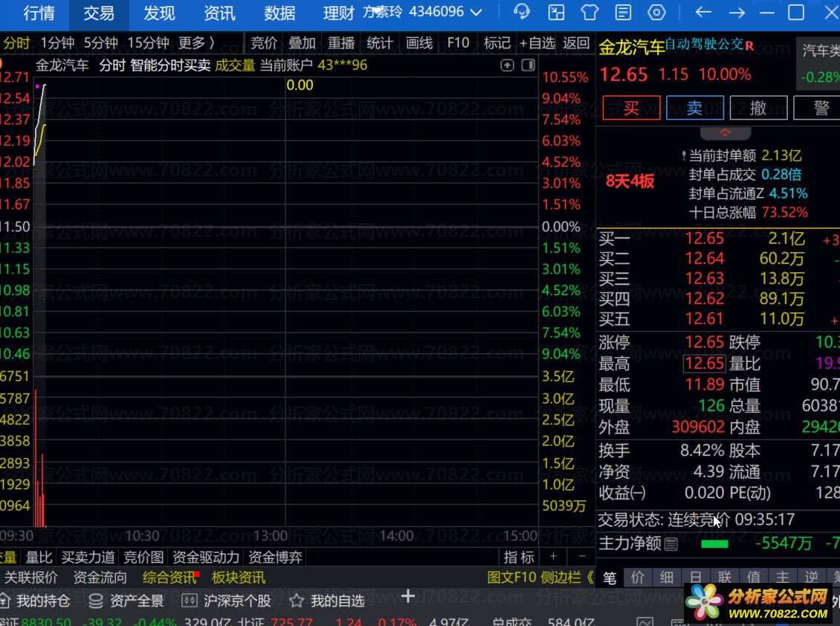Select the 分时 chart tab
Viewport: 840px width, 626px height.
[16, 43]
